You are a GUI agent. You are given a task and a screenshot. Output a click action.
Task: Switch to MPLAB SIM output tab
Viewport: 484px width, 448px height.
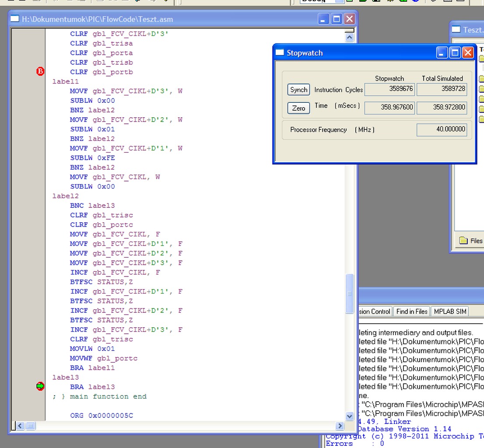pyautogui.click(x=450, y=311)
